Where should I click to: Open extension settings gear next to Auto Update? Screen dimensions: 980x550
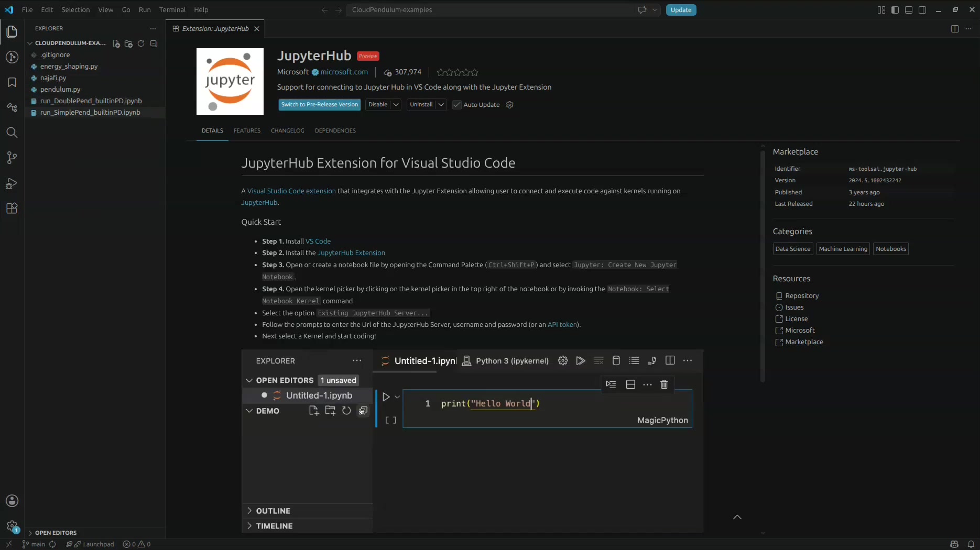point(509,105)
